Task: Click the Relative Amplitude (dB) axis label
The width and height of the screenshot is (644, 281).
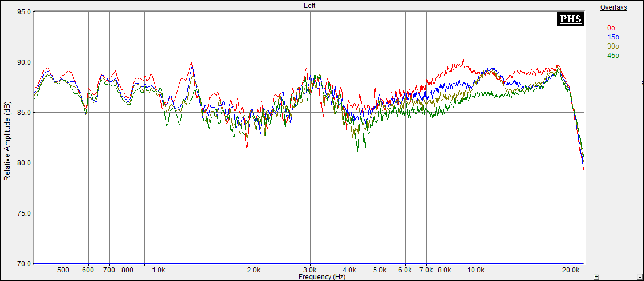Action: click(7, 141)
